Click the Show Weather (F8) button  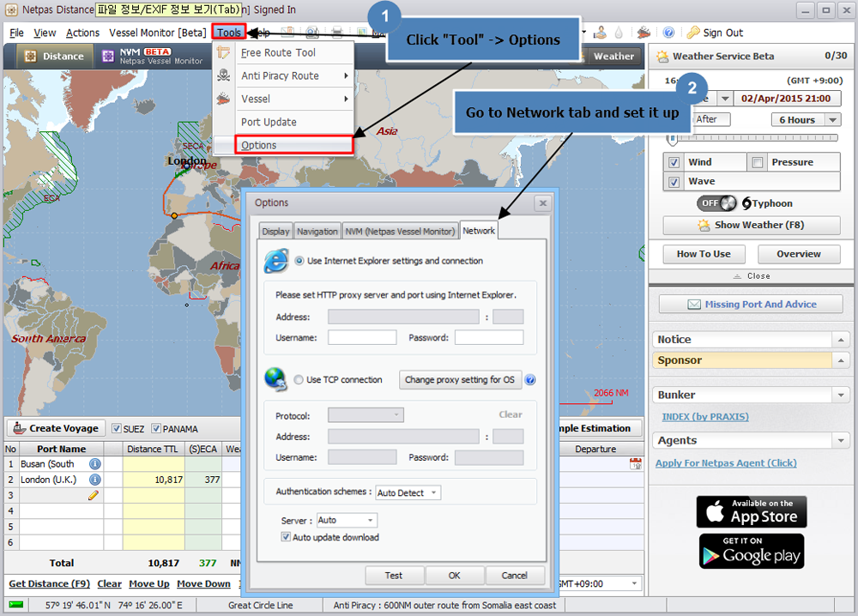752,225
